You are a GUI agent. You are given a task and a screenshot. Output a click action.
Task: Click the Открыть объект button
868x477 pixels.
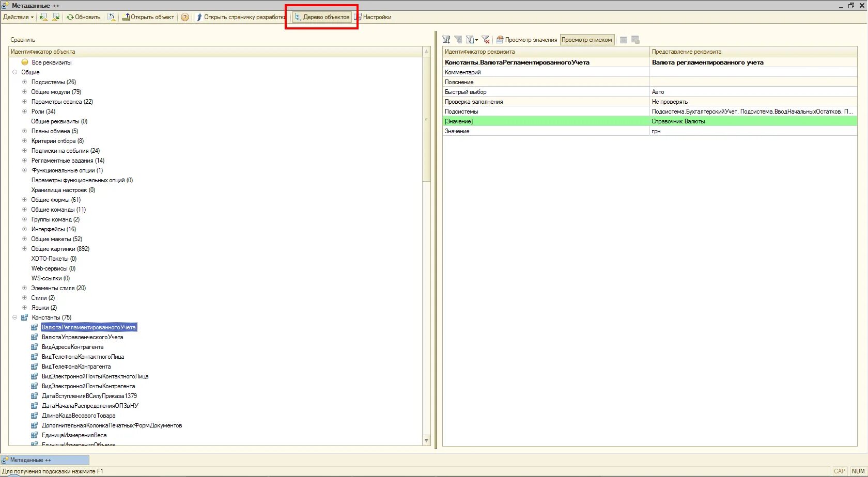[148, 17]
